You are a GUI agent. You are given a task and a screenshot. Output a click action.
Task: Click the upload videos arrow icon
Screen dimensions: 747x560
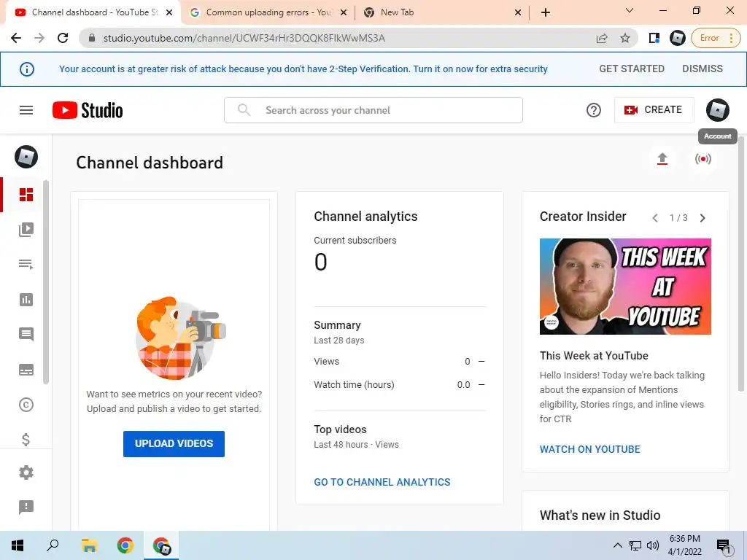click(662, 158)
